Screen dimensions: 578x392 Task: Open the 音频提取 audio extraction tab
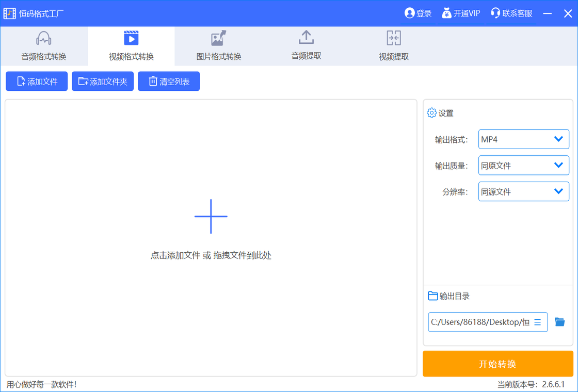306,46
